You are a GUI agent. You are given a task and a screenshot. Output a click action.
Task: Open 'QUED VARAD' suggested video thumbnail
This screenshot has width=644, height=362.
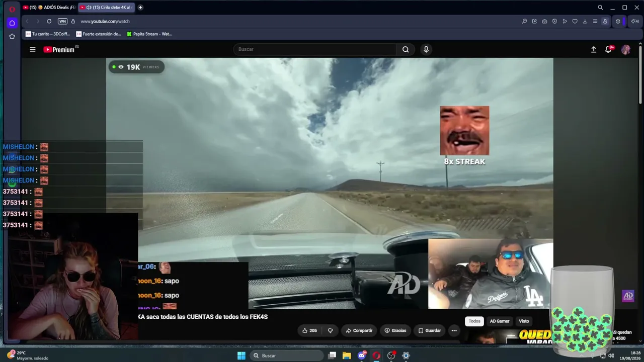[x=508, y=336]
